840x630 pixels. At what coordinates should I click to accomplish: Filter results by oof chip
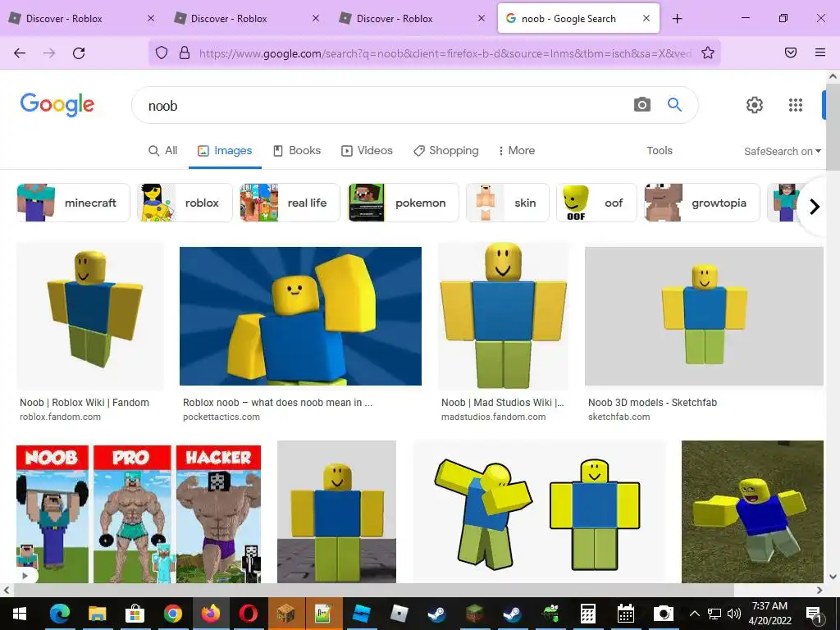(597, 203)
